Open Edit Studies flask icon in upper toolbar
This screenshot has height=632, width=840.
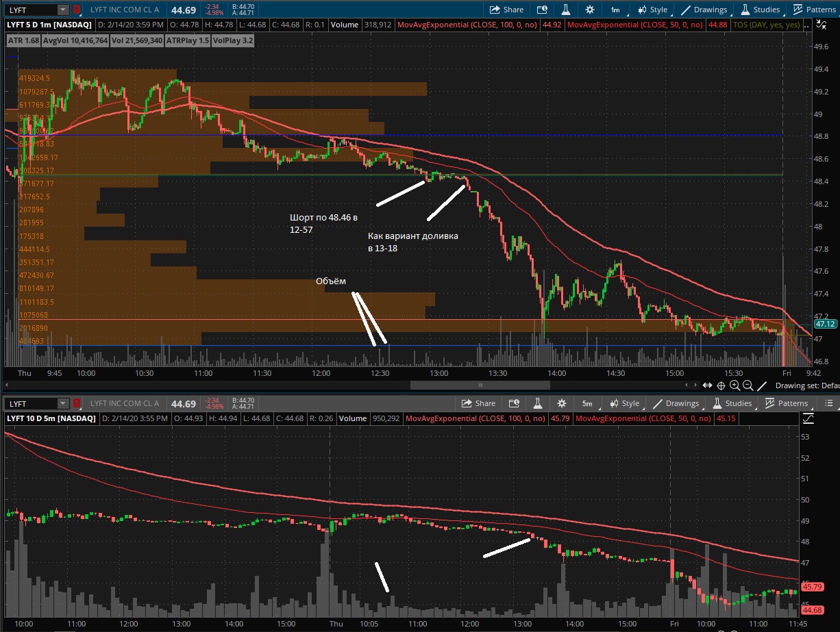click(566, 10)
